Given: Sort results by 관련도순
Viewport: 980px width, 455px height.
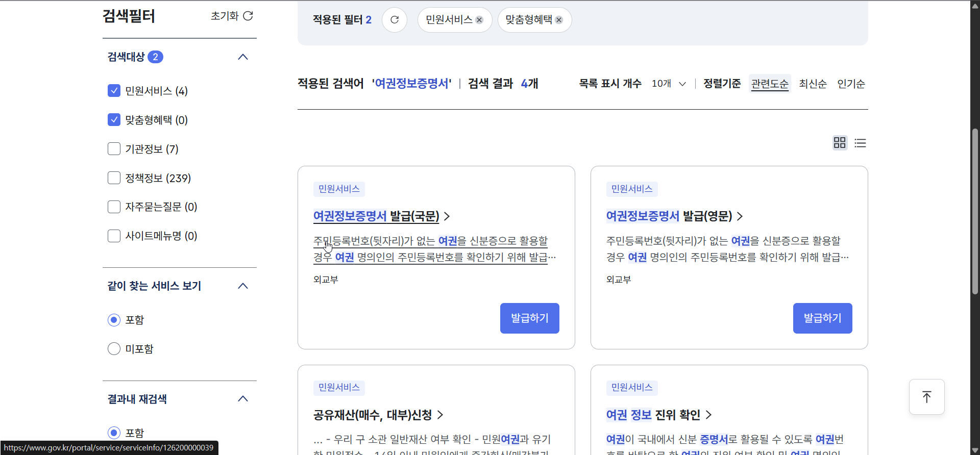Looking at the screenshot, I should [x=770, y=84].
